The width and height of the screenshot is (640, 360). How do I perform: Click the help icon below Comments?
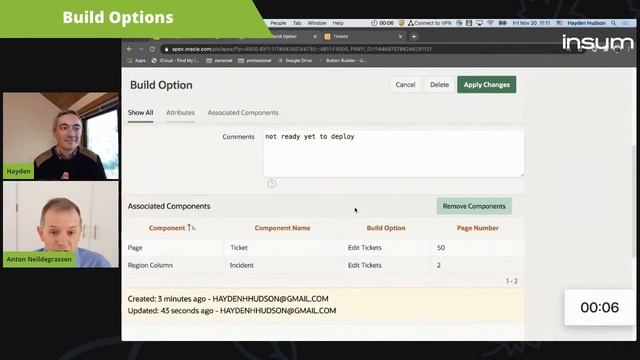[x=271, y=183]
